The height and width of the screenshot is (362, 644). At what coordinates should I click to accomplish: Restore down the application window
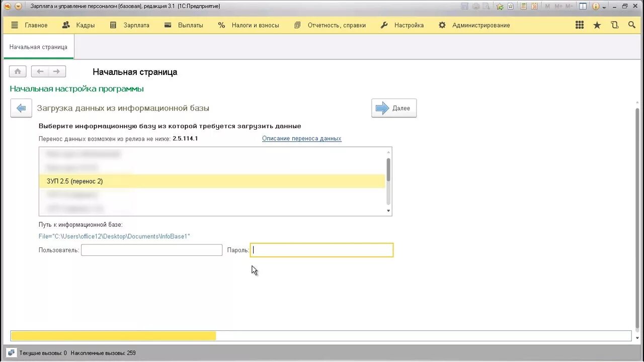[625, 7]
